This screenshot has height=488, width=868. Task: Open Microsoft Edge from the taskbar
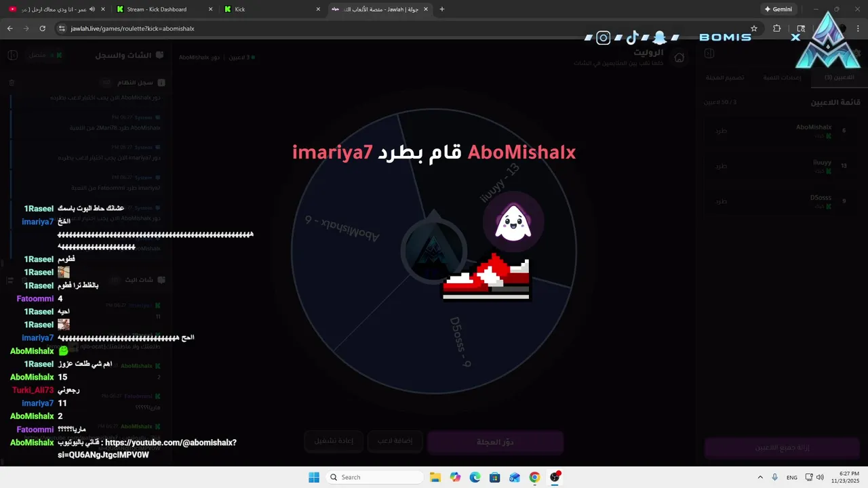(475, 477)
